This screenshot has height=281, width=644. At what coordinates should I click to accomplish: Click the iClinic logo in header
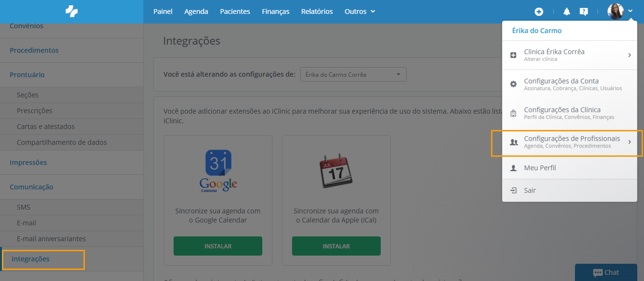(x=71, y=12)
